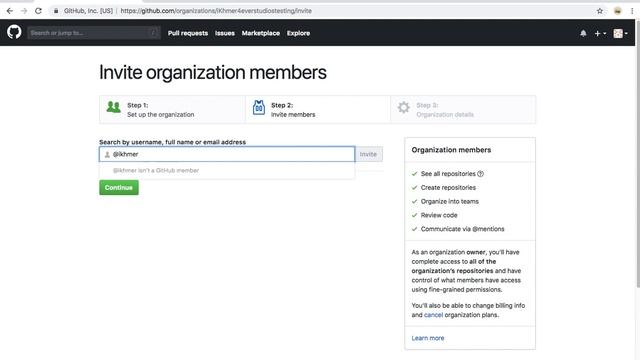The width and height of the screenshot is (640, 360).
Task: Open the user avatar dropdown menu
Action: point(620,33)
